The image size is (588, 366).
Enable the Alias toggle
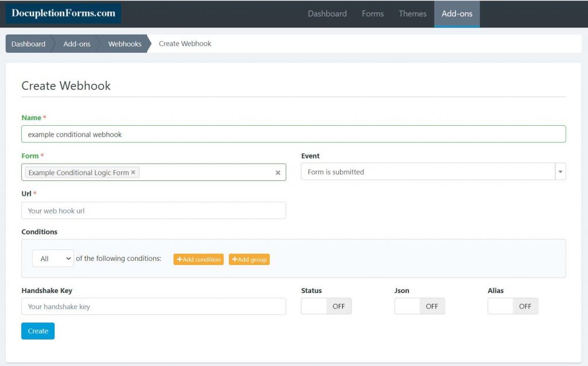512,306
